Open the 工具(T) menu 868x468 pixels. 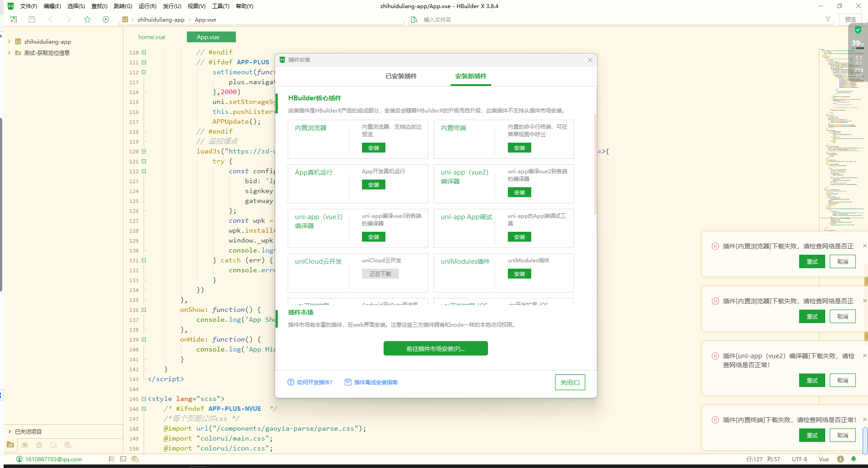click(221, 6)
